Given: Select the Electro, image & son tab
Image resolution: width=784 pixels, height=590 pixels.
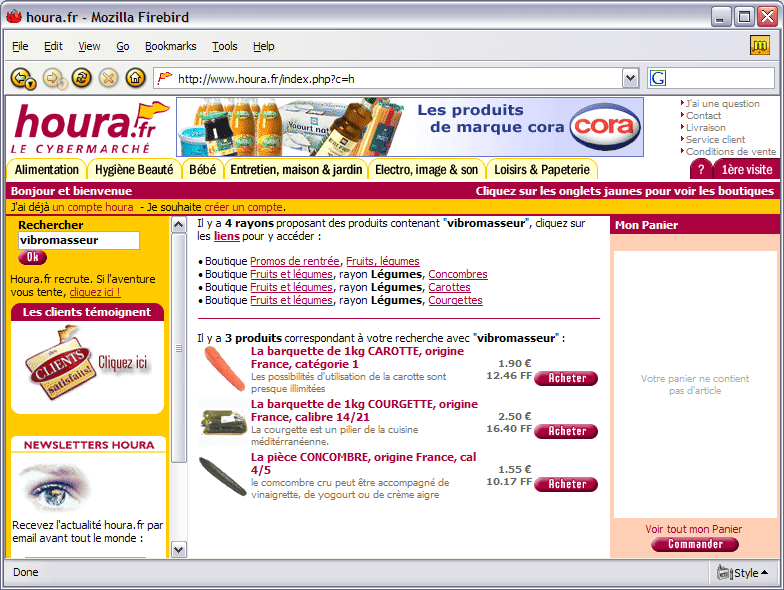Looking at the screenshot, I should (426, 170).
